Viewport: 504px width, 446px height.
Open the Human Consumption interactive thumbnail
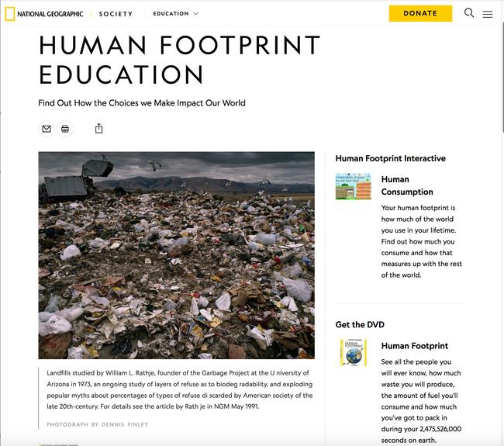(353, 186)
